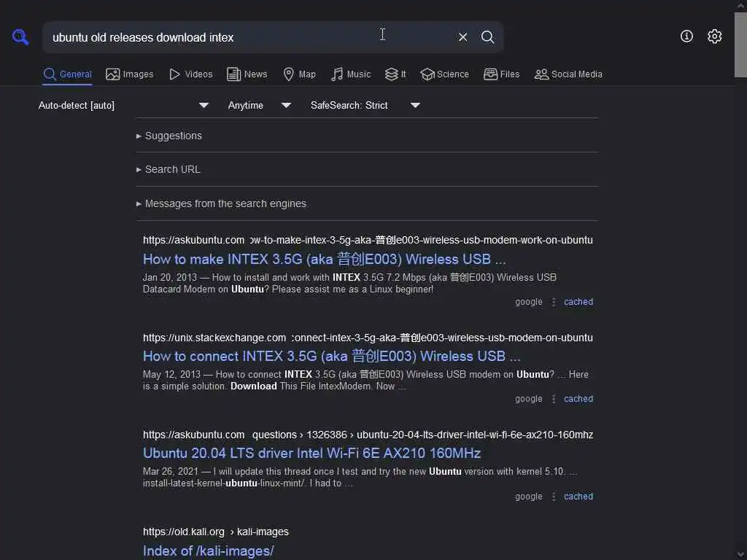Submit search with the magnifier button
747x560 pixels.
coord(487,36)
